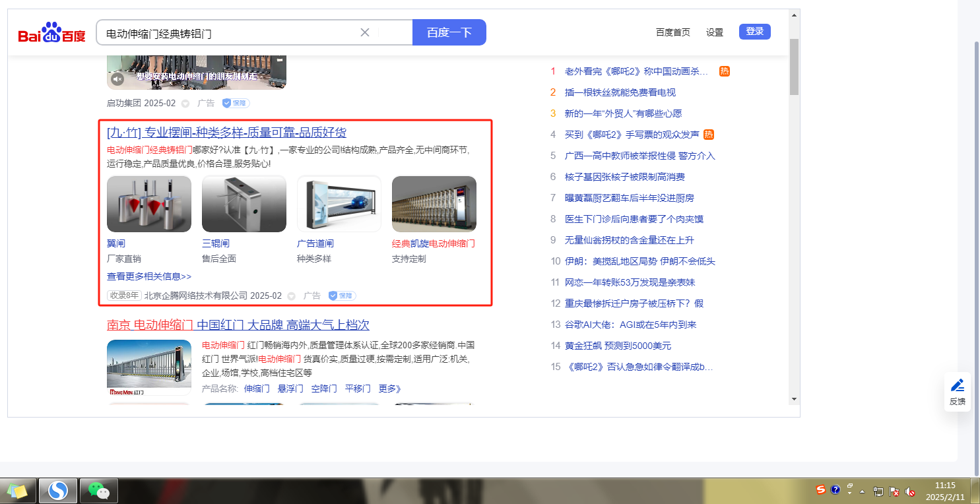Open the [九·竹] 专业摆闸 result title
This screenshot has width=980, height=504.
click(x=227, y=133)
